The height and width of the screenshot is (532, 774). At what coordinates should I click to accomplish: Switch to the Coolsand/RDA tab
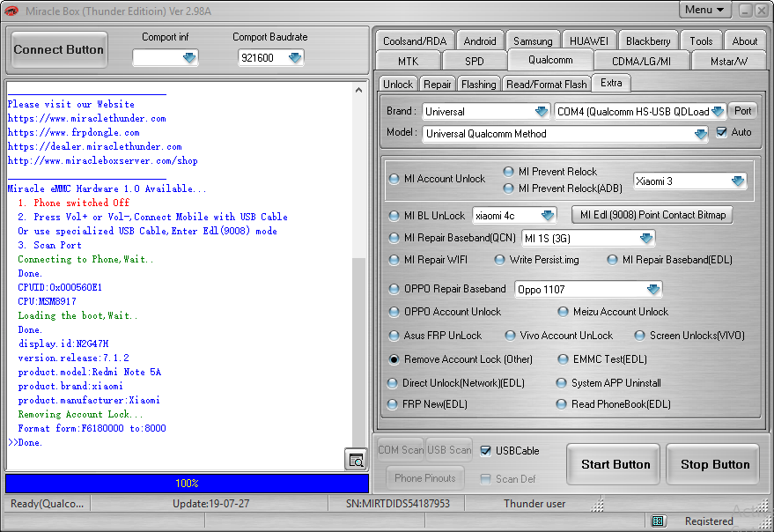click(415, 41)
